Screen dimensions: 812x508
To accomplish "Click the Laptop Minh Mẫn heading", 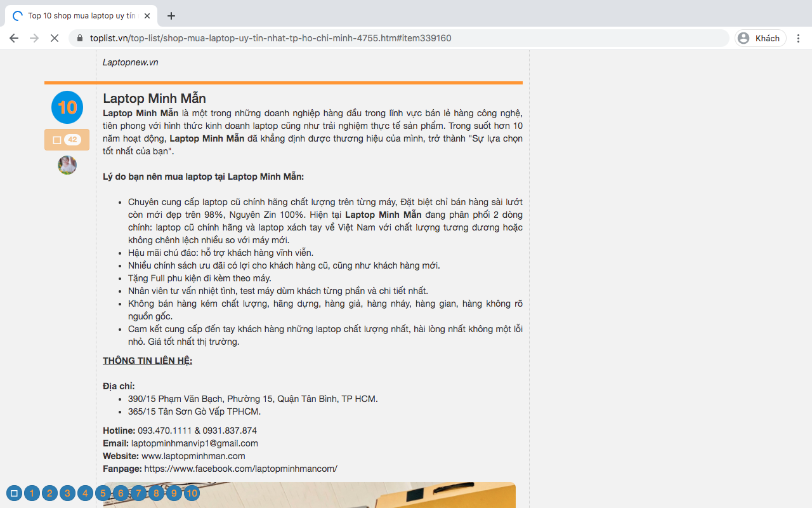I will coord(154,98).
